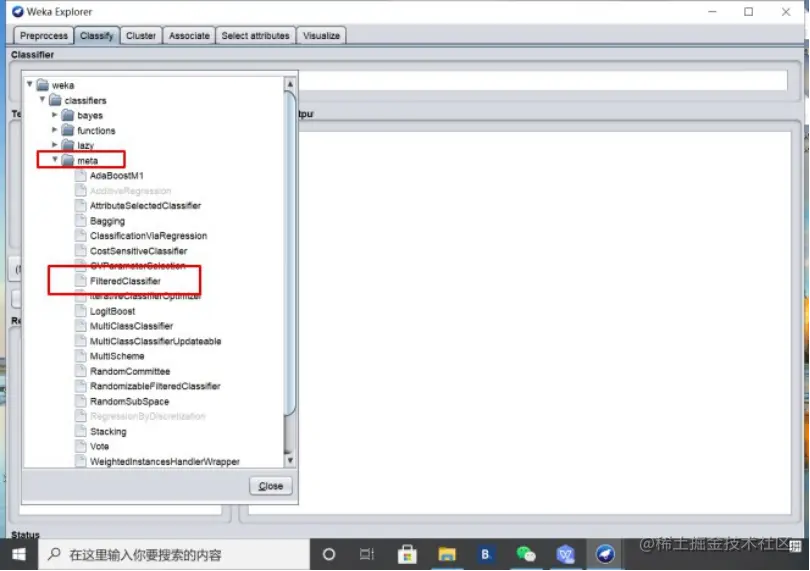The width and height of the screenshot is (810, 571).
Task: Select AttributeSelectedClassifier entry
Action: click(x=145, y=206)
